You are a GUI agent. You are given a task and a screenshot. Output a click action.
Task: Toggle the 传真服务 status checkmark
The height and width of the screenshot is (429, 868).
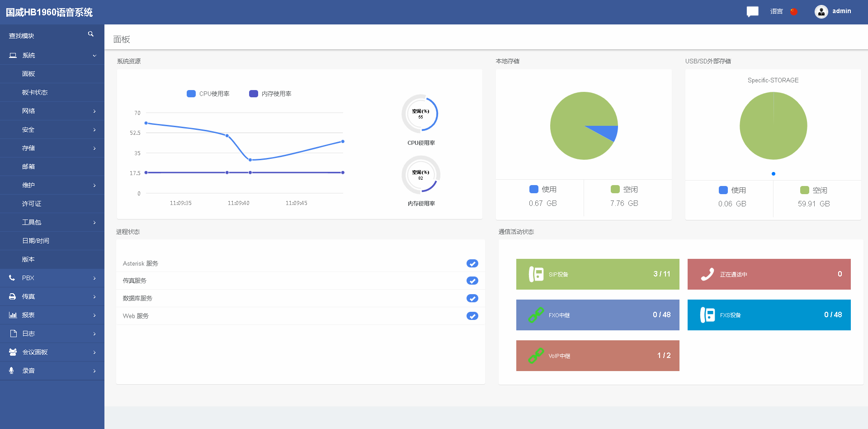pyautogui.click(x=472, y=281)
